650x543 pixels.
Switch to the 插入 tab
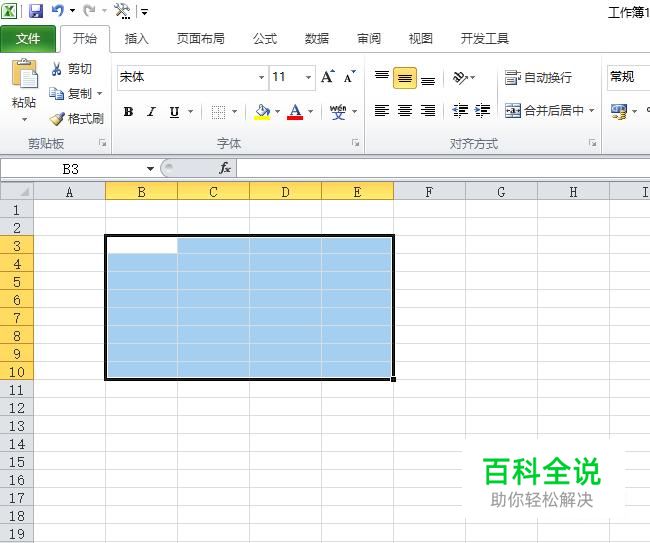coord(136,39)
